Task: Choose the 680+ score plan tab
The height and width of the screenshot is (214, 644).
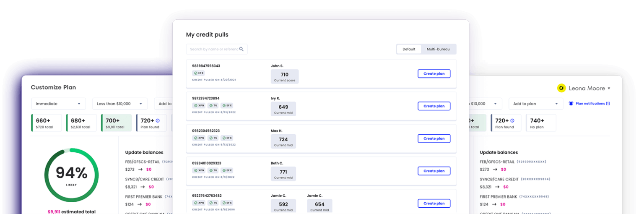Action: pyautogui.click(x=81, y=123)
